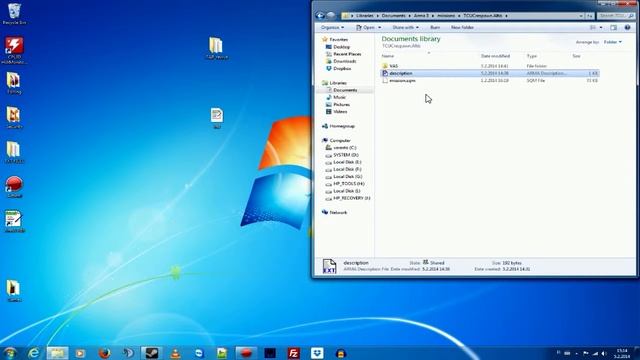Click the EXT file icon in details pane
640x360 pixels.
tap(329, 266)
